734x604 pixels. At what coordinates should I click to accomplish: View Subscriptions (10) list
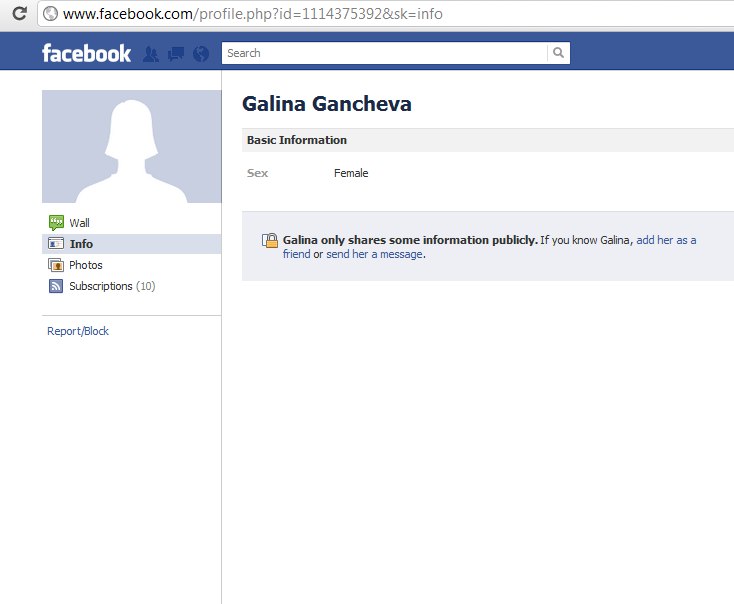[x=111, y=286]
